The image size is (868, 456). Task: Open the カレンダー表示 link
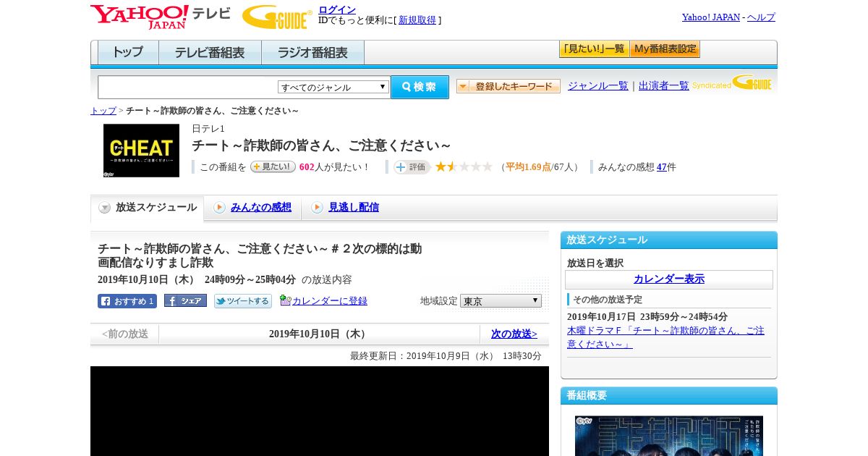coord(669,279)
